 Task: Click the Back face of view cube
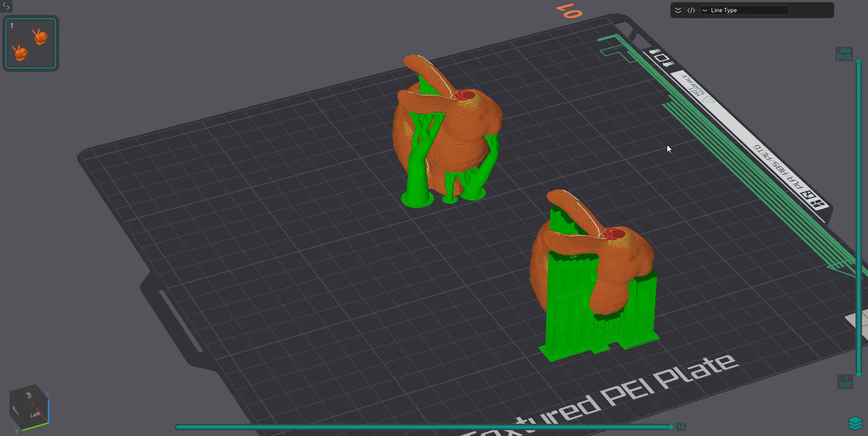pos(16,410)
